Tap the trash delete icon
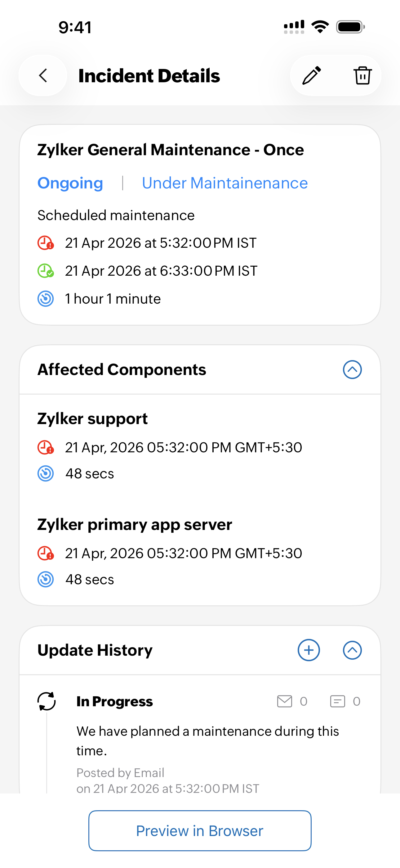The height and width of the screenshot is (868, 400). click(362, 75)
